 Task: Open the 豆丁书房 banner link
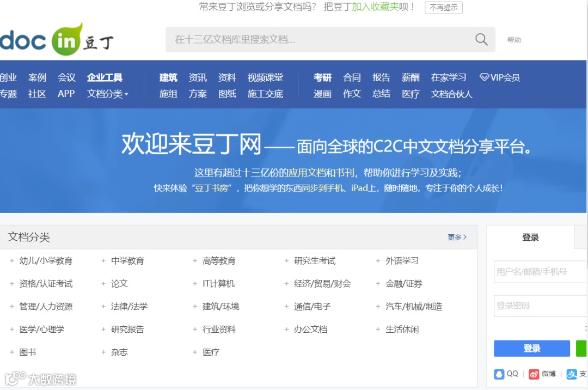pyautogui.click(x=212, y=188)
